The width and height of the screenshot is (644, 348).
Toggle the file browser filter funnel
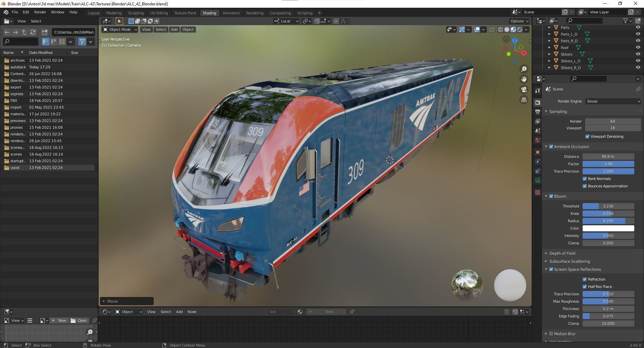82,42
